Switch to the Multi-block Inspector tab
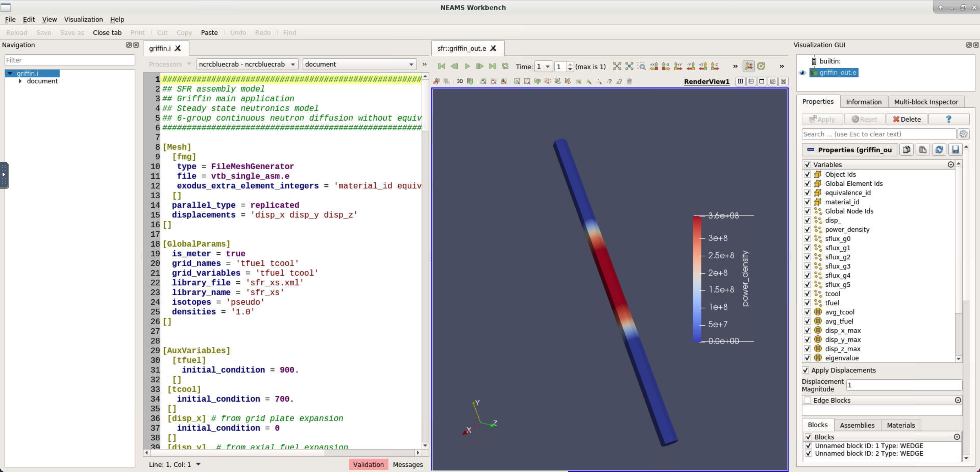The image size is (980, 472). tap(926, 102)
